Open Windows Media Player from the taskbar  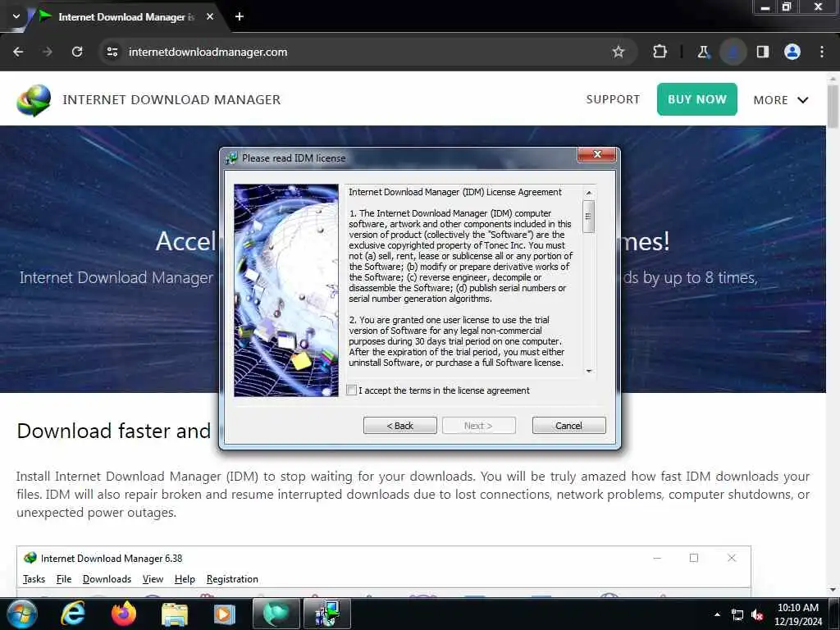click(225, 614)
